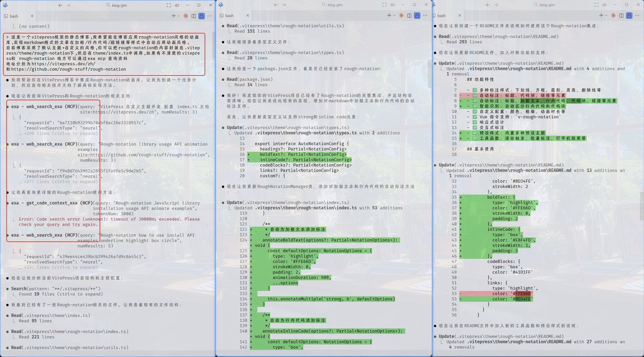644x357 pixels.
Task: Open the new-terminal dropdown chevron in middle window
Action: pyautogui.click(x=394, y=15)
